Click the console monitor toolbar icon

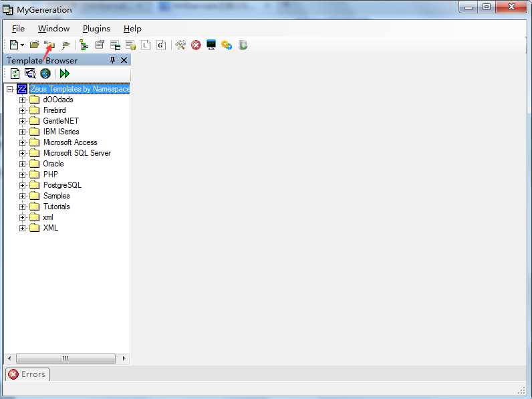coord(211,45)
